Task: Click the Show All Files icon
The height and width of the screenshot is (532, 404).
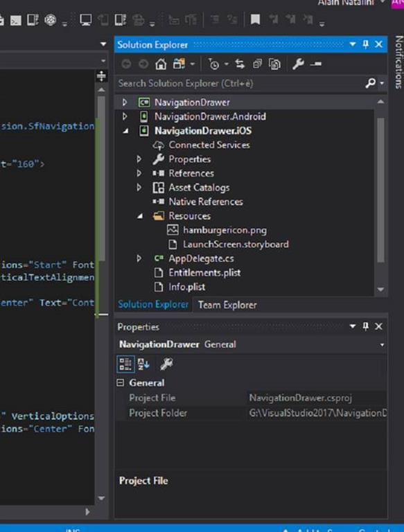Action: [274, 64]
